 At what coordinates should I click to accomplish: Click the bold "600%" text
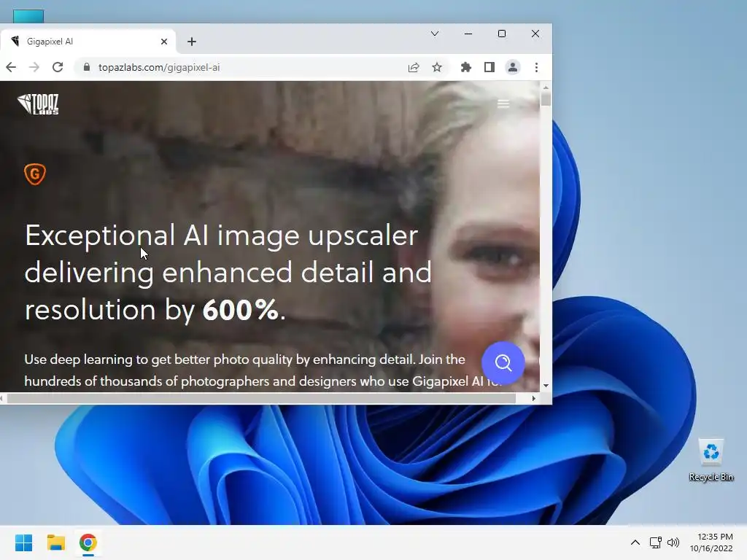pos(240,310)
